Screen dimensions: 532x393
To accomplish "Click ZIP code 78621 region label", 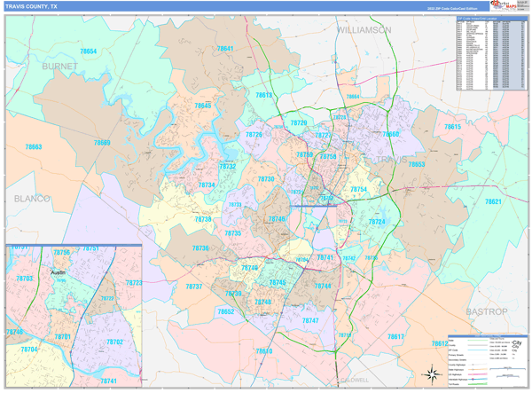I will tap(493, 202).
